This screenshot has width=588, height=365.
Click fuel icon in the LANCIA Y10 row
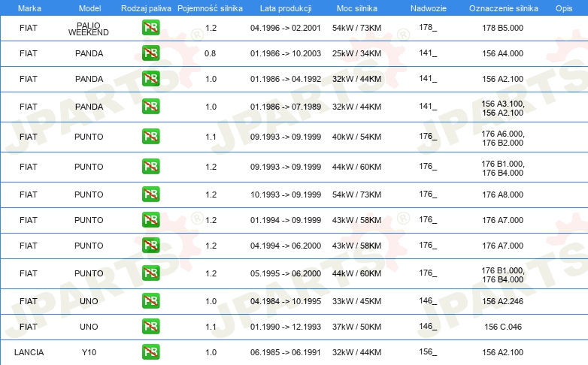(150, 351)
